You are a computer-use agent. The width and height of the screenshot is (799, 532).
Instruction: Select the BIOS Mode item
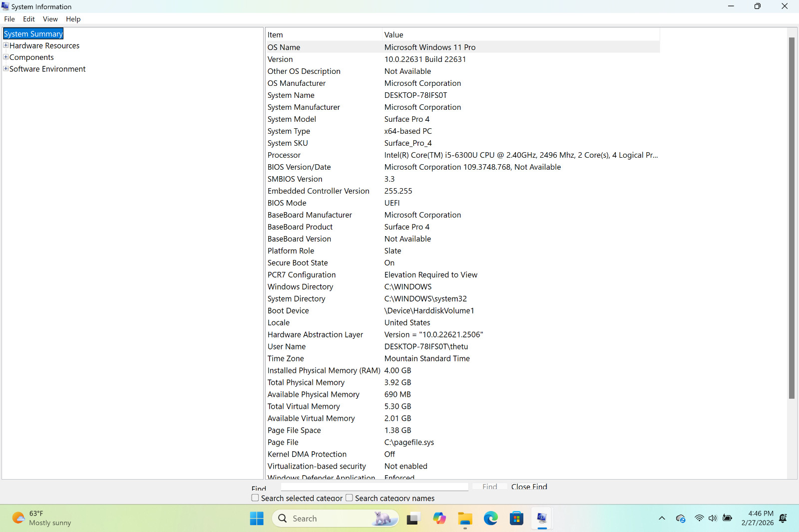(x=287, y=203)
